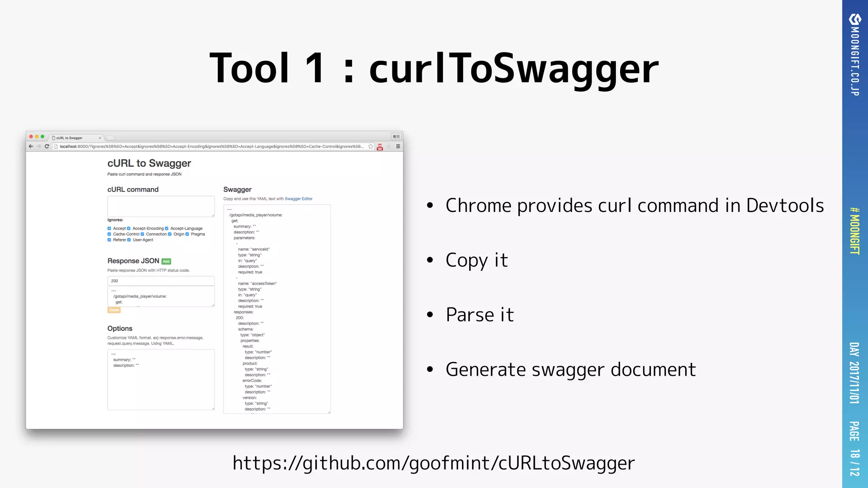868x488 pixels.
Task: Click the MOONGIFT.CO.JP logo in sidebar
Action: pyautogui.click(x=855, y=55)
